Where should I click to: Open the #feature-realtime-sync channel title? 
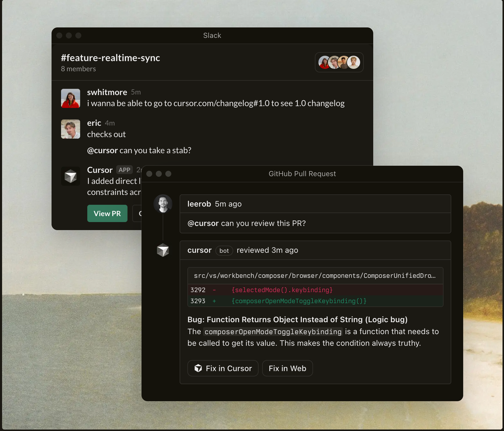pyautogui.click(x=111, y=58)
